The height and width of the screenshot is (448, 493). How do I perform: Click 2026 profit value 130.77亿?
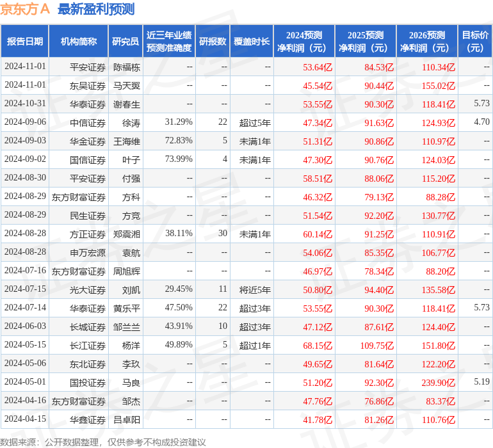tap(439, 216)
